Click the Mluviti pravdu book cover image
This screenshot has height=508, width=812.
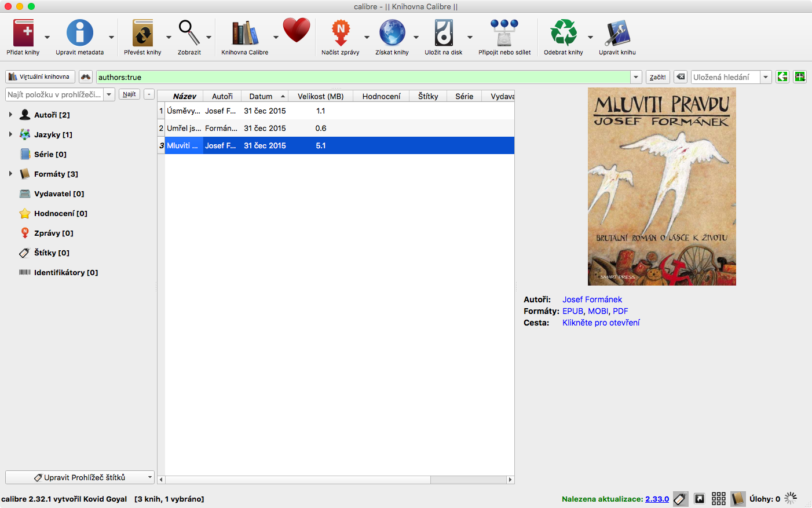(661, 187)
